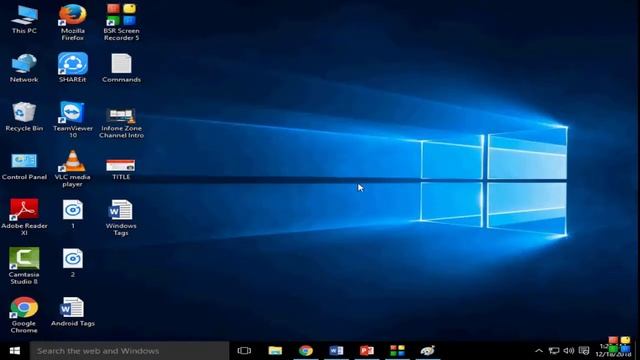Select the Control Panel desktop icon
Screen dimensions: 640x360
24,167
